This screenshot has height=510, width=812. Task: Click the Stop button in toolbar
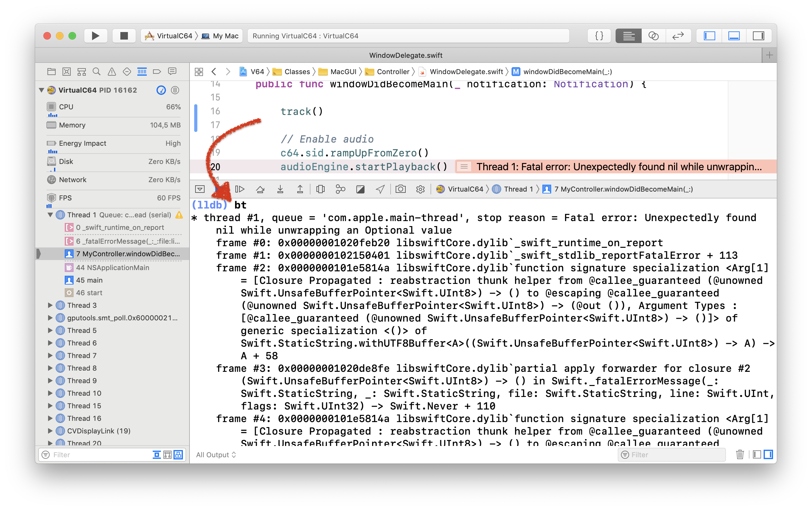(x=124, y=36)
